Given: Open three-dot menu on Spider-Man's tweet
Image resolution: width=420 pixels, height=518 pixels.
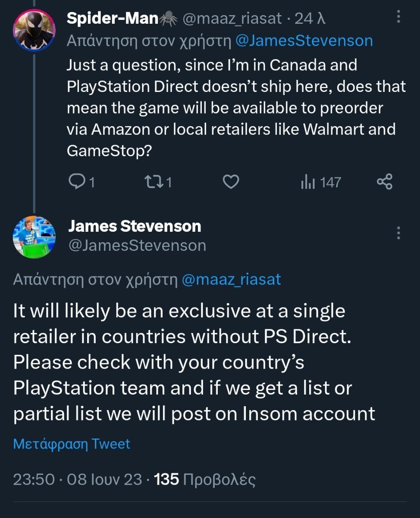Looking at the screenshot, I should [398, 17].
